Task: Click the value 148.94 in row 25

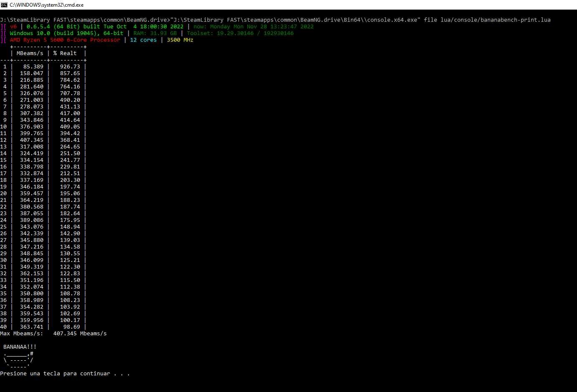Action: (x=70, y=227)
